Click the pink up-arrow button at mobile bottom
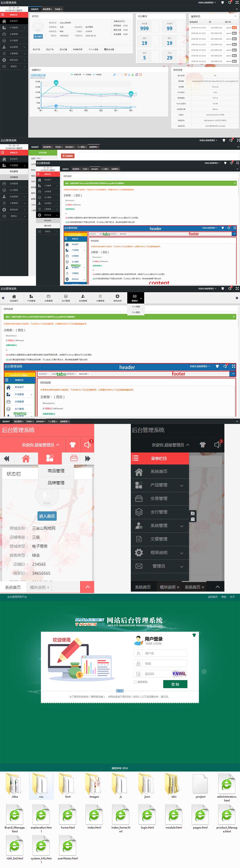The width and height of the screenshot is (240, 868). coord(88,587)
